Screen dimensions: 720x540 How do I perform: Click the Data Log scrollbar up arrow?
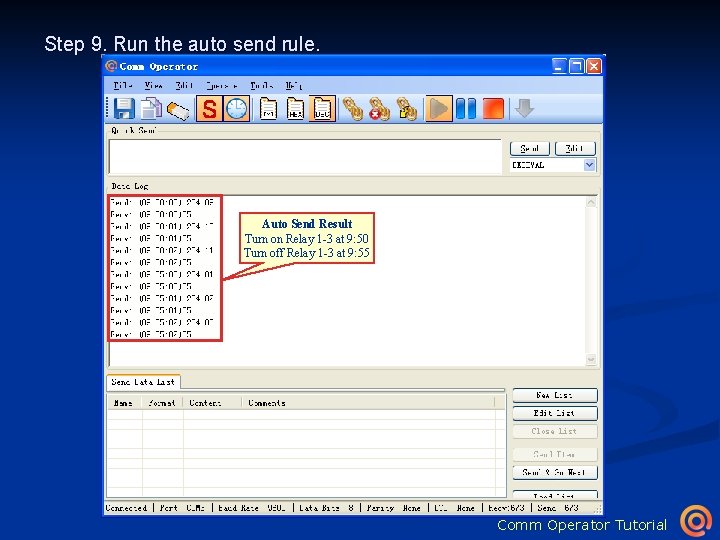tap(591, 202)
